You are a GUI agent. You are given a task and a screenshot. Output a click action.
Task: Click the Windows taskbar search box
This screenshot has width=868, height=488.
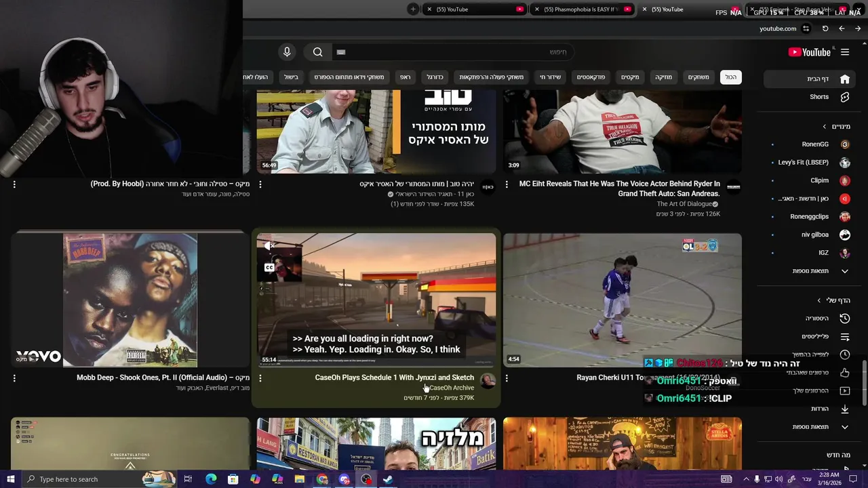pyautogui.click(x=100, y=479)
